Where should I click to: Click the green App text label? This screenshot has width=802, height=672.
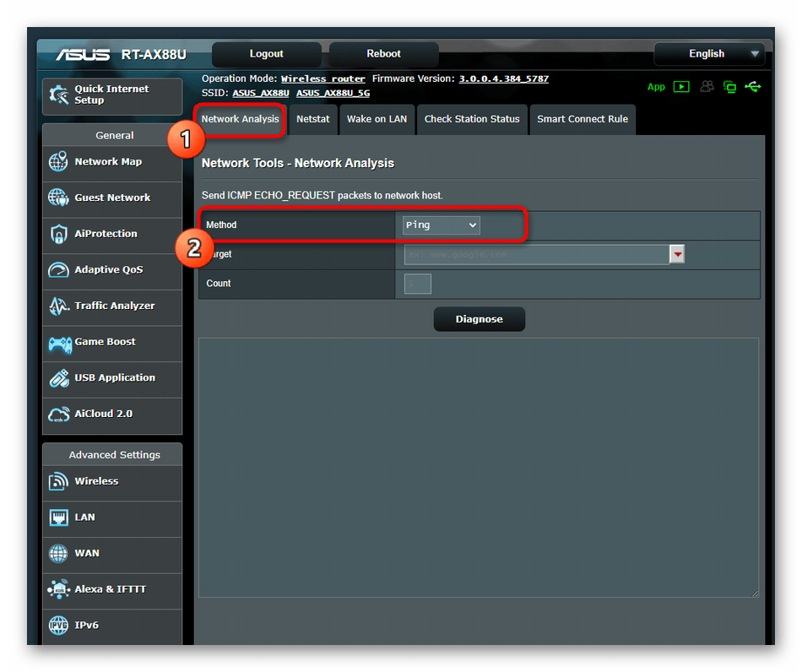click(656, 87)
